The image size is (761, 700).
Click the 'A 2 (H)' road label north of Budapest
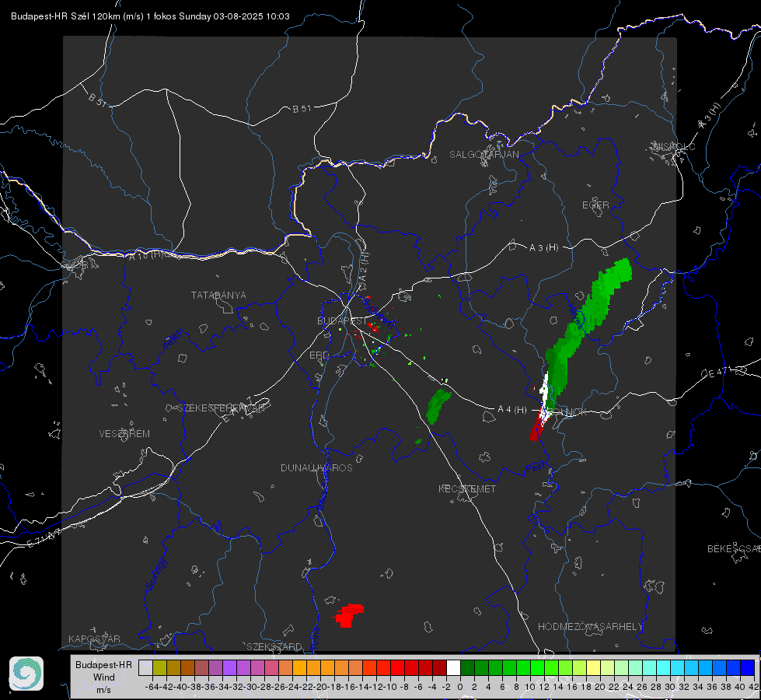[364, 268]
